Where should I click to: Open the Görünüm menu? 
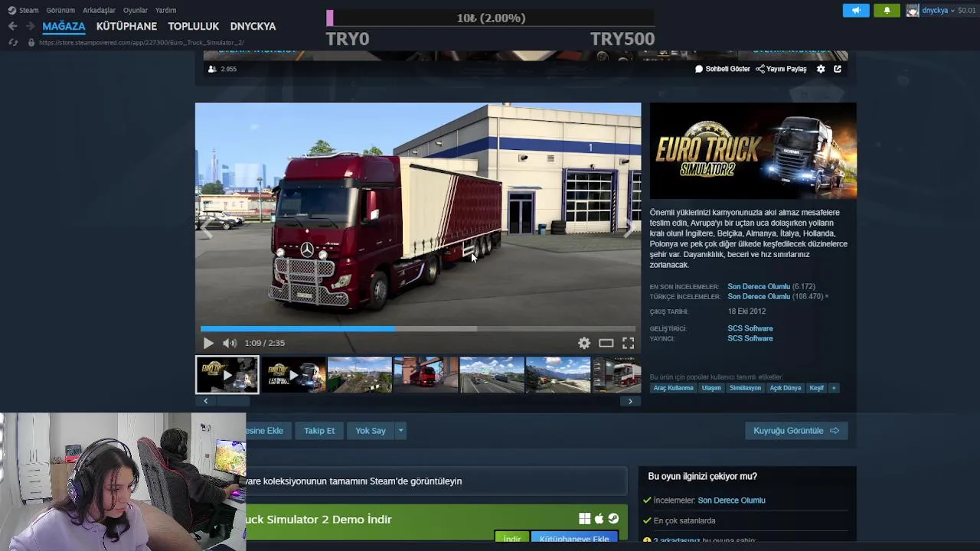pyautogui.click(x=60, y=10)
